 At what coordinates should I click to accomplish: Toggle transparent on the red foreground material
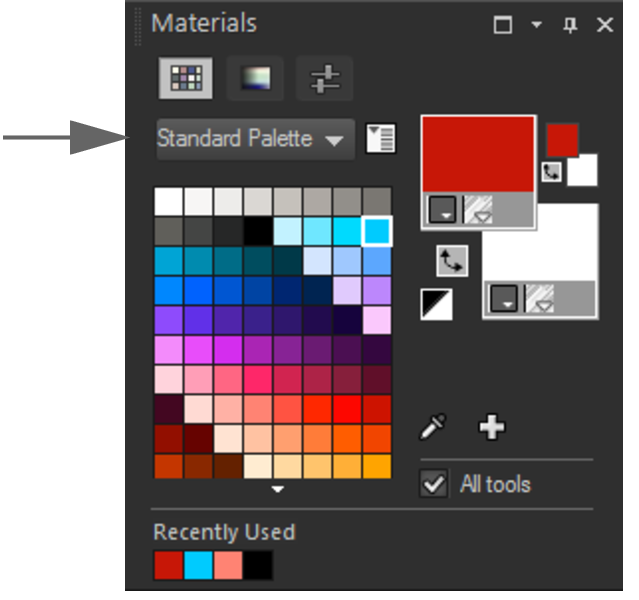pos(479,209)
